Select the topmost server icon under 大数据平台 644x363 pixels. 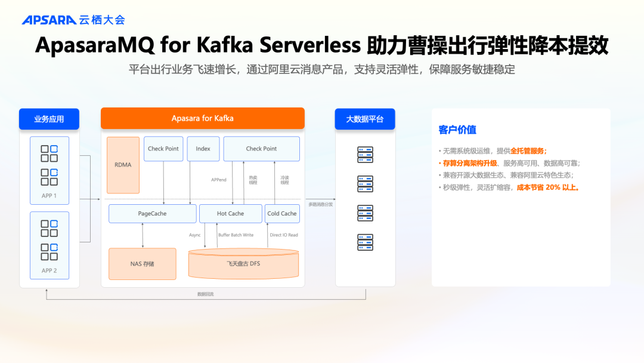[x=365, y=155]
